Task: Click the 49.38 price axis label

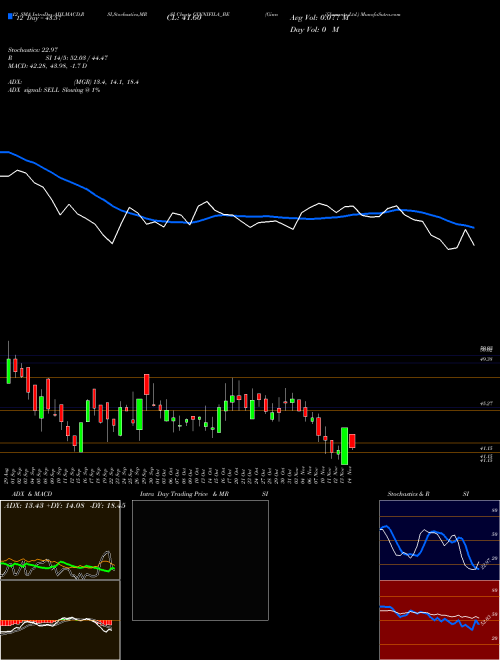Action: [486, 359]
